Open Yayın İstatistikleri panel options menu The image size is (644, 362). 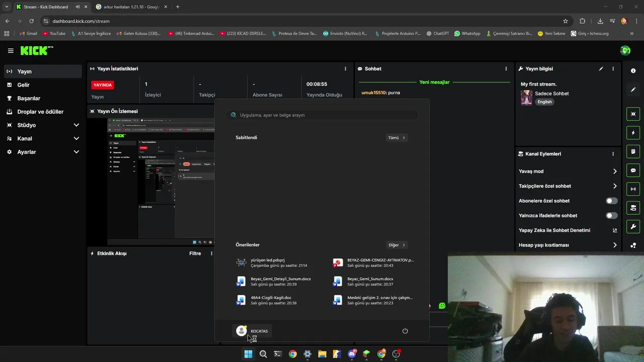(345, 69)
